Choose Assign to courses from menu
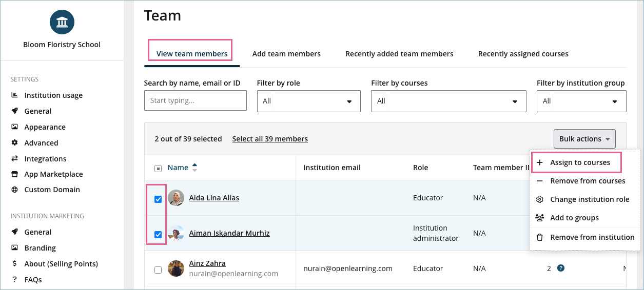 [580, 162]
